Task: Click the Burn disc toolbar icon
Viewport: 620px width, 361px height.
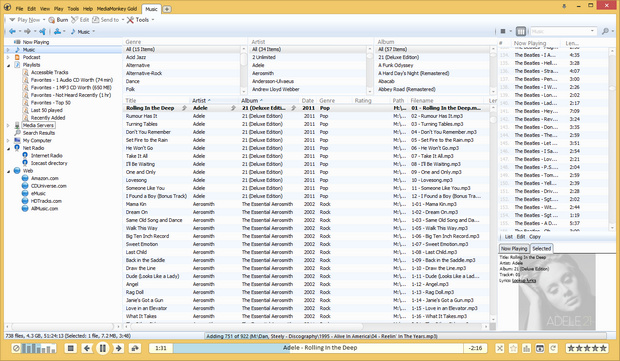Action: (52, 20)
